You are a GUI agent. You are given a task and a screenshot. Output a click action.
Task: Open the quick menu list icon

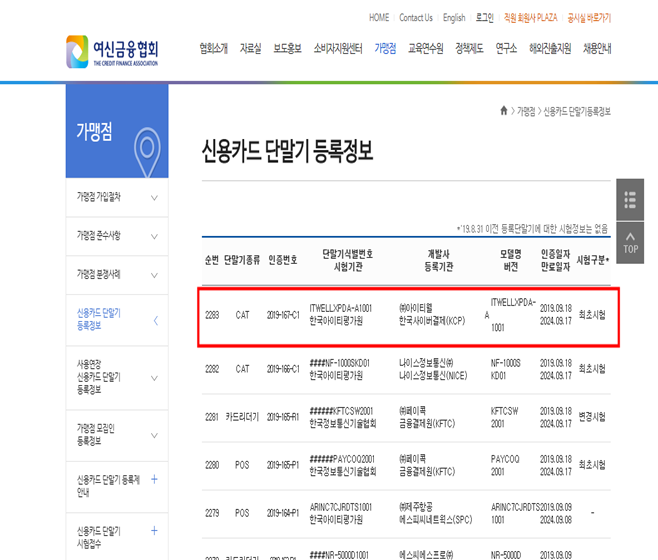point(630,200)
